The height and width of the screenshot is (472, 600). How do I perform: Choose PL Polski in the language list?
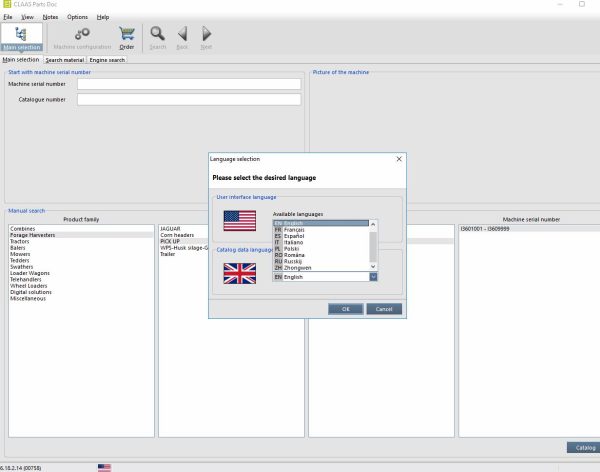321,249
